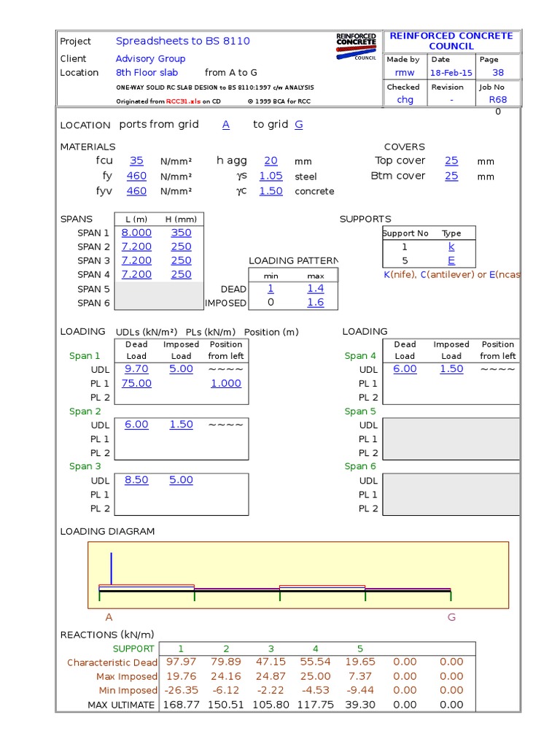Select the Job No R68 cell

(x=497, y=101)
